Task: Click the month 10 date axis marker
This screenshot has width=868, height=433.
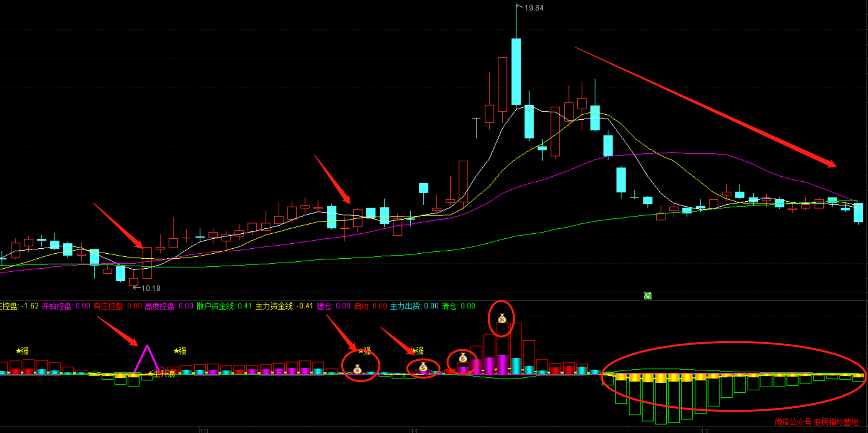Action: click(204, 431)
